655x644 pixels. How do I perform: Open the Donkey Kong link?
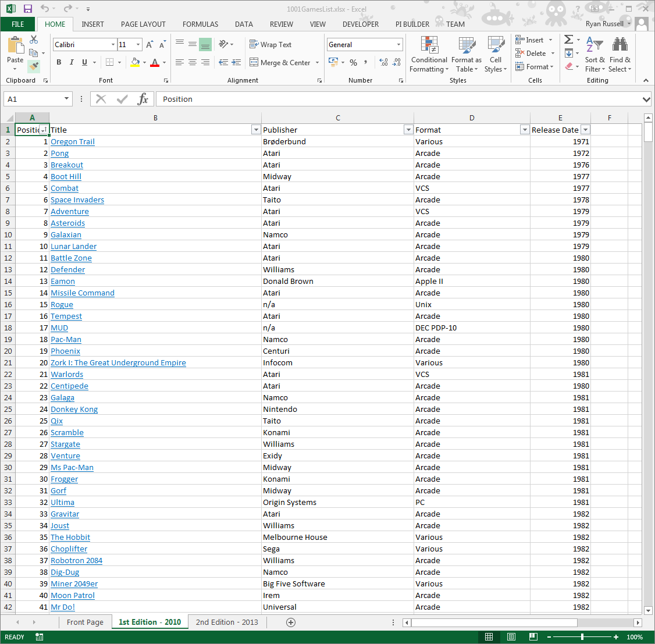coord(74,410)
